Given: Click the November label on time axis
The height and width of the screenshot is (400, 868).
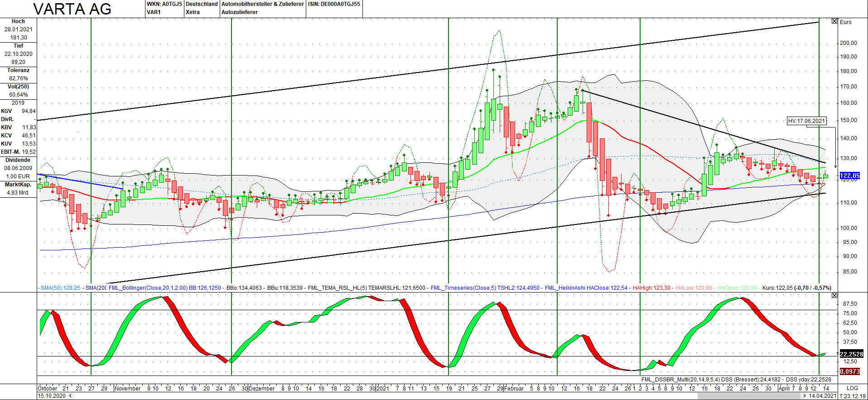Looking at the screenshot, I should coord(128,389).
